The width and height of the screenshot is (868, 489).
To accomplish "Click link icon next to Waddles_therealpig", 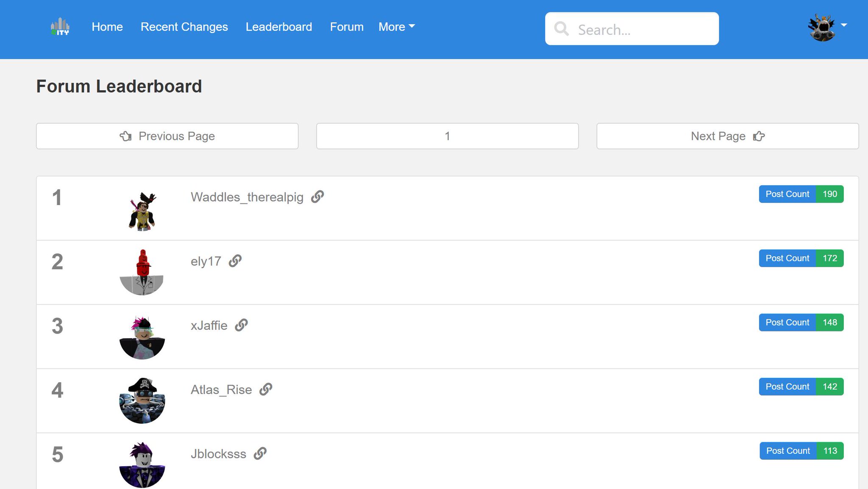I will (317, 197).
